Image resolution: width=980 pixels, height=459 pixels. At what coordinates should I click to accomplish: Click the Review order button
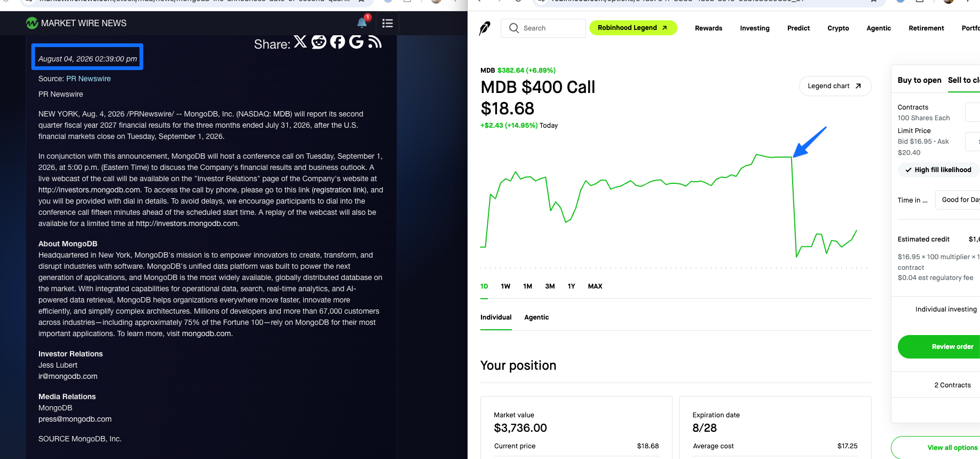click(952, 347)
